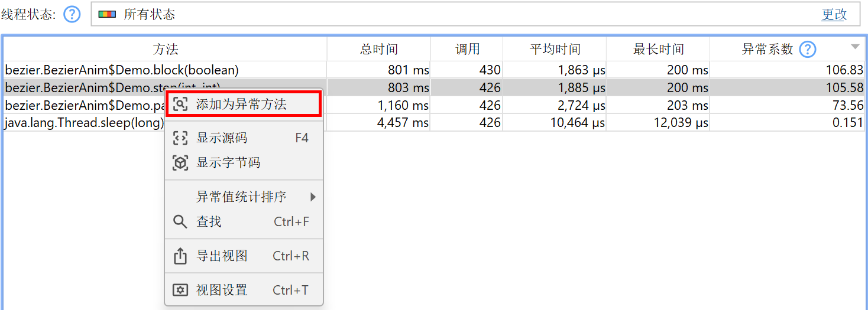Image resolution: width=868 pixels, height=310 pixels.
Task: Click the 添加为异常方法 menu icon
Action: [x=180, y=105]
